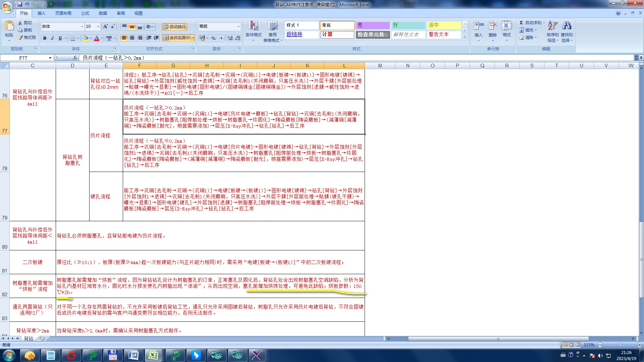Toggle Merge and Center (合并后居中)

click(176, 38)
